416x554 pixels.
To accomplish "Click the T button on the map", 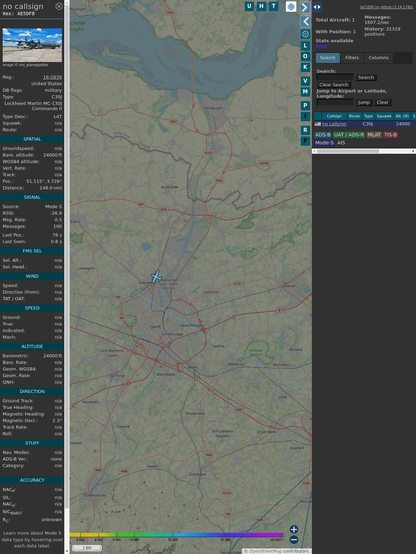I will coord(273,6).
